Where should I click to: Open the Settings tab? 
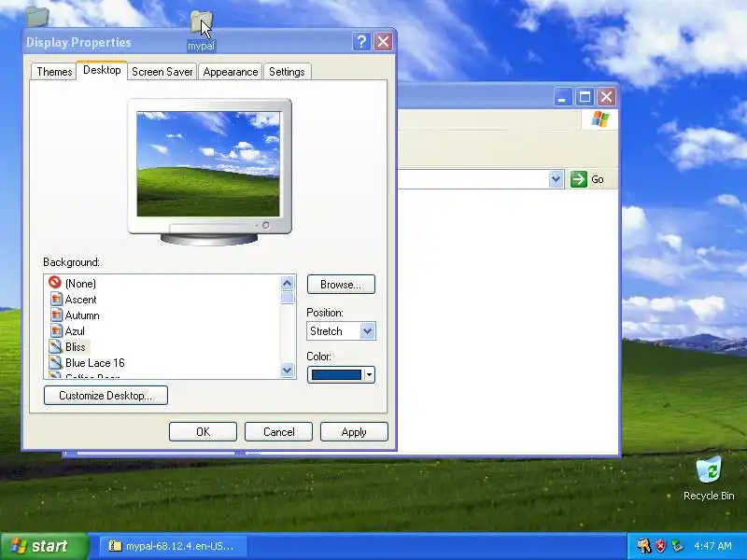[x=287, y=72]
